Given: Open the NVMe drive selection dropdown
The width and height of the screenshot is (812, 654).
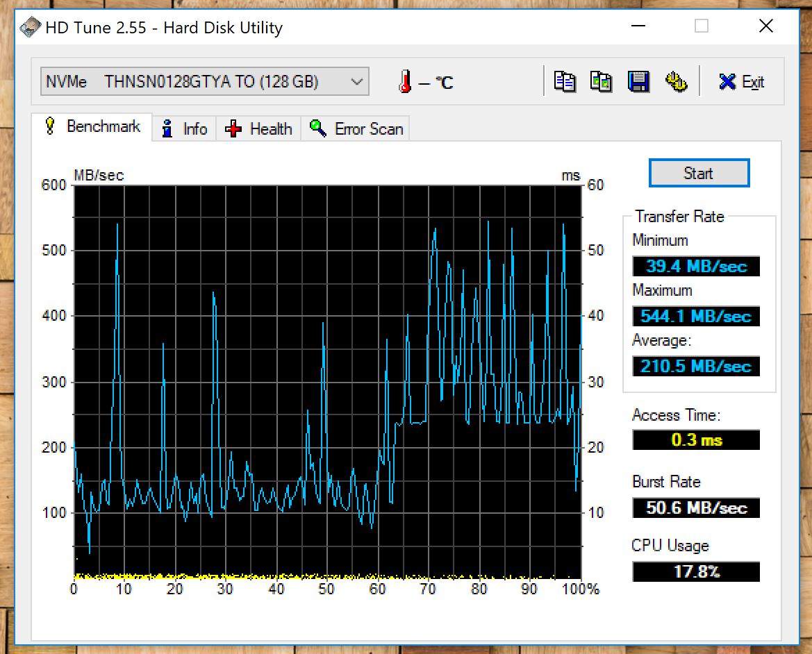Looking at the screenshot, I should click(204, 81).
